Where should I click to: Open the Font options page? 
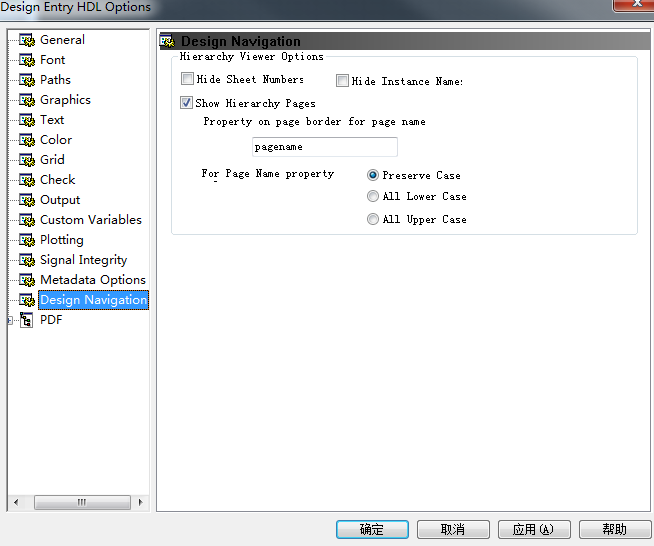point(53,60)
